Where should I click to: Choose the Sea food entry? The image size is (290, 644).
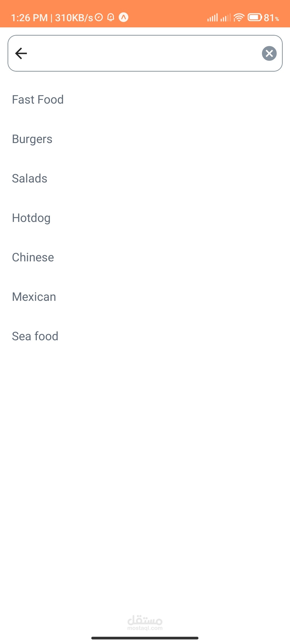coord(35,336)
